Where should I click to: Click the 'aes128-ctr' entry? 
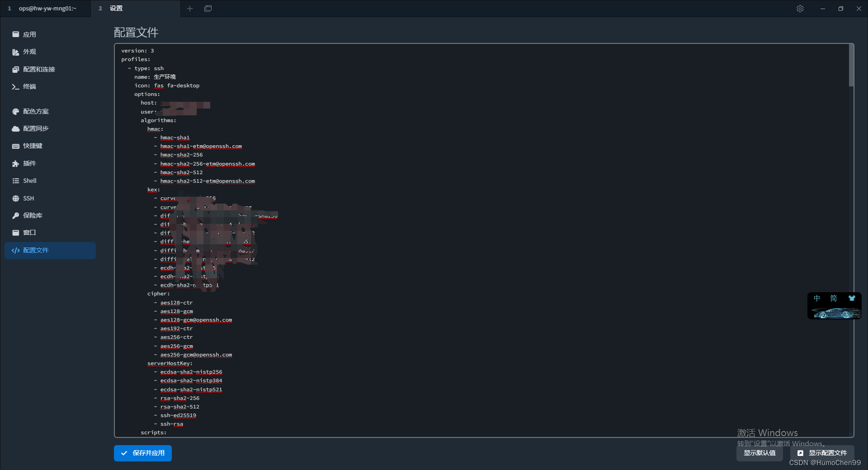(x=176, y=303)
